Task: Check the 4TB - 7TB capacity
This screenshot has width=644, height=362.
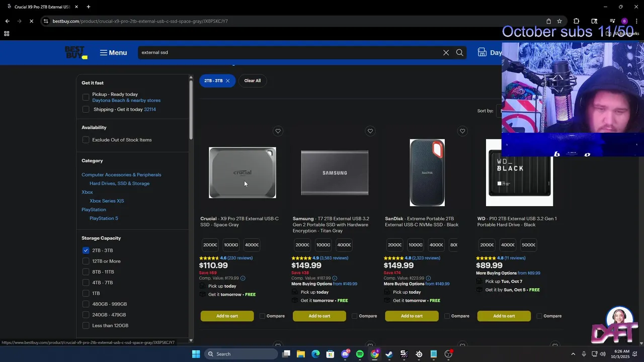Action: (x=86, y=283)
